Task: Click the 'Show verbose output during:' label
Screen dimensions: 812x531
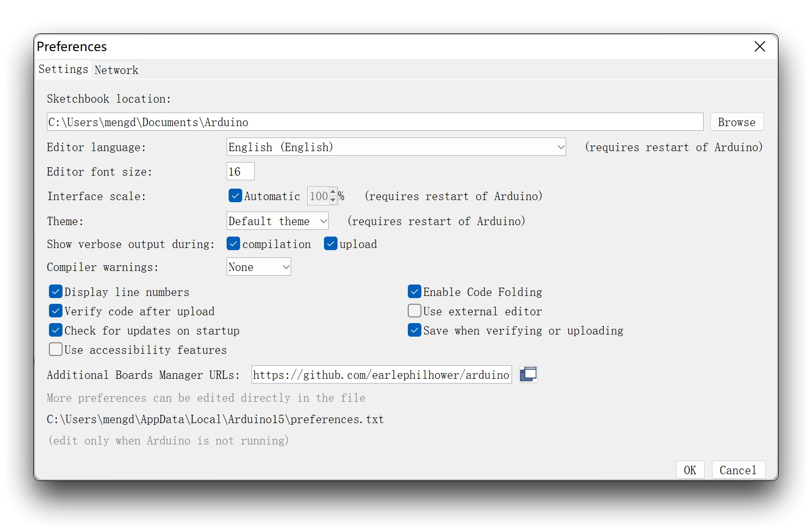Action: 131,244
